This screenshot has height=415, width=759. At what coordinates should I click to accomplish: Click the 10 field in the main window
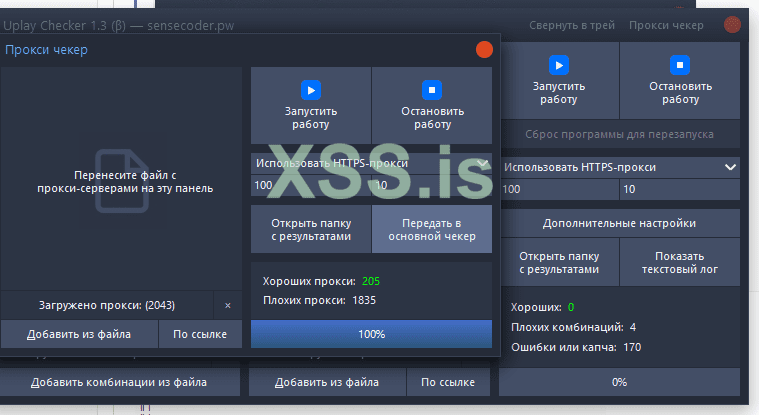(x=680, y=189)
